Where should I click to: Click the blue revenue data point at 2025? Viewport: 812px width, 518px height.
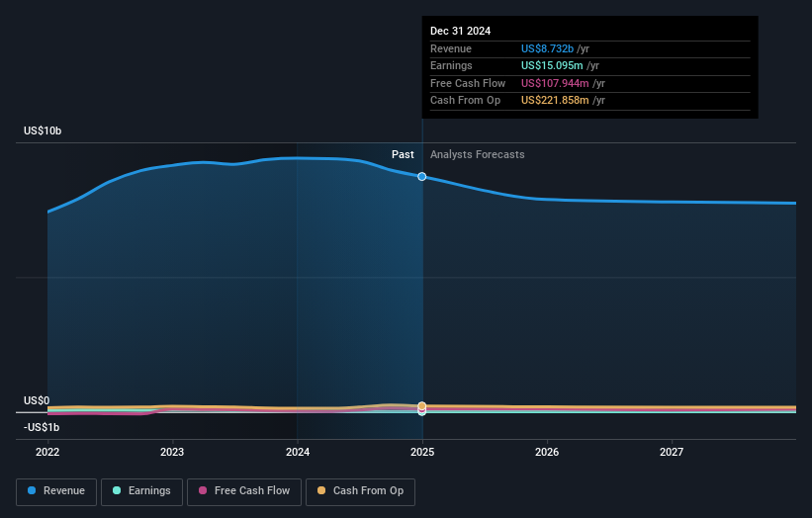click(422, 177)
